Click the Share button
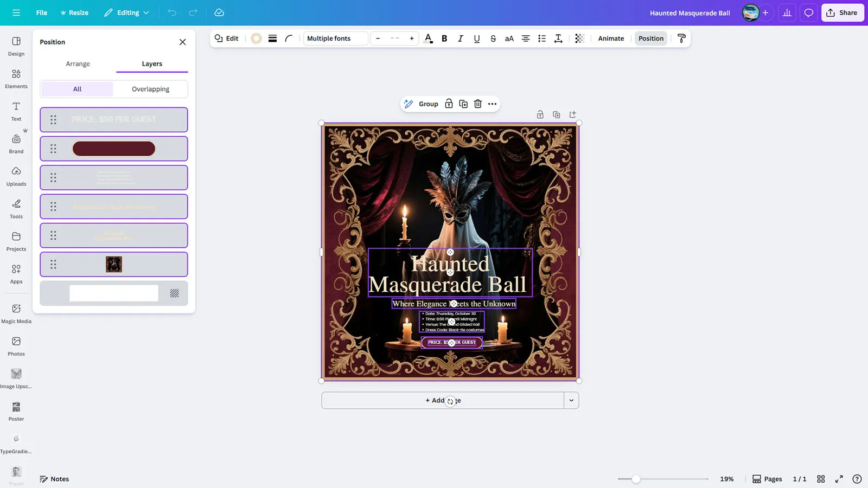The image size is (868, 488). click(842, 13)
